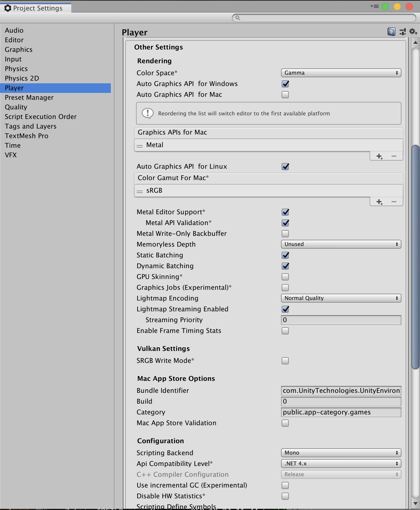This screenshot has height=510, width=420.
Task: Click the Streaming Priority field
Action: pos(341,320)
